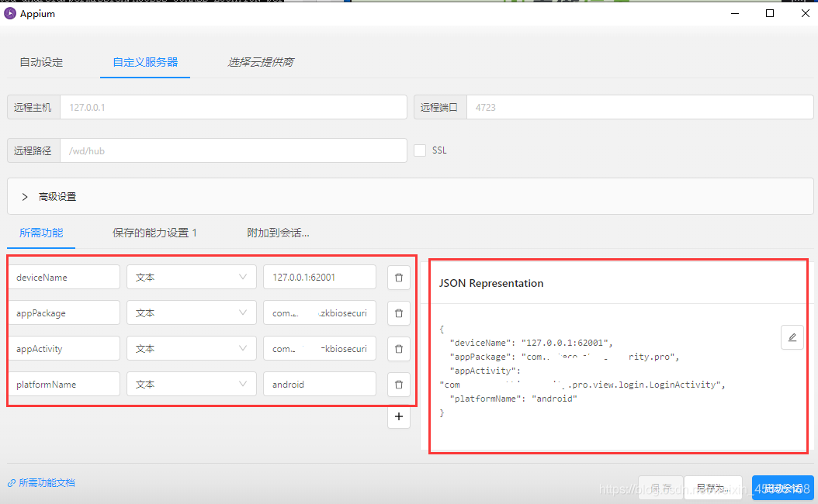
Task: Edit the raw JSON representation
Action: pyautogui.click(x=792, y=337)
